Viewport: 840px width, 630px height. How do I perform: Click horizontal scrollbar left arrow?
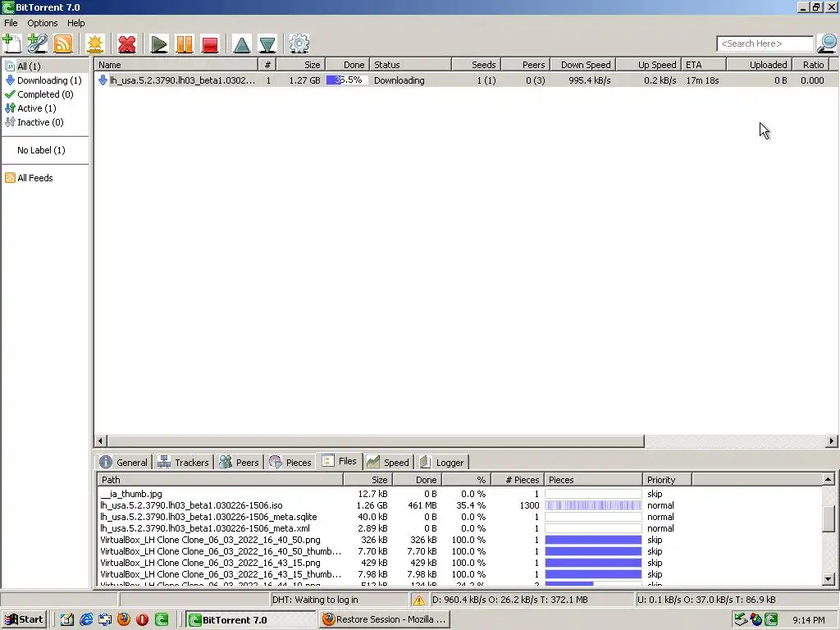100,441
